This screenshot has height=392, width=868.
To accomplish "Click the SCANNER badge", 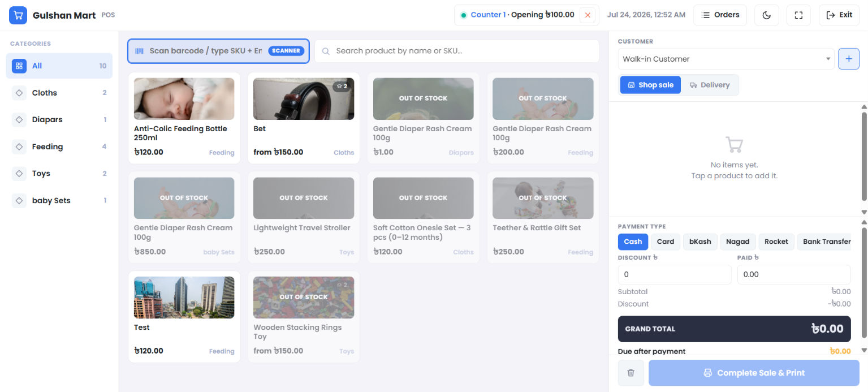I will (286, 51).
